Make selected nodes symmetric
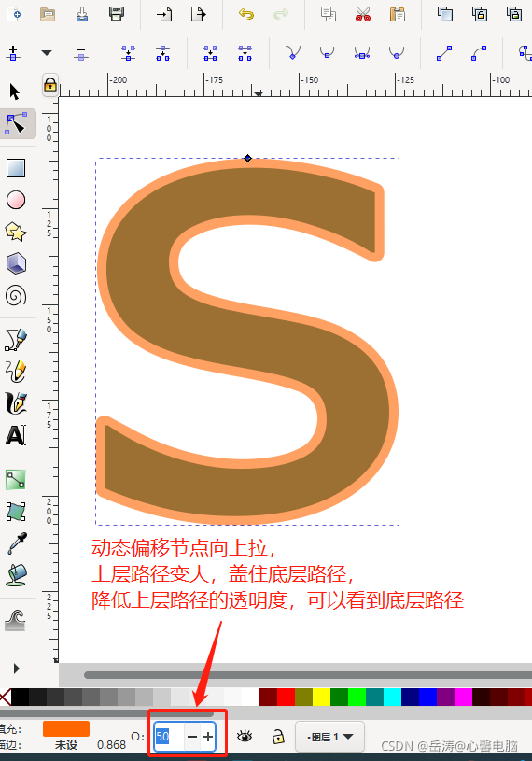Image resolution: width=532 pixels, height=761 pixels. click(x=362, y=53)
